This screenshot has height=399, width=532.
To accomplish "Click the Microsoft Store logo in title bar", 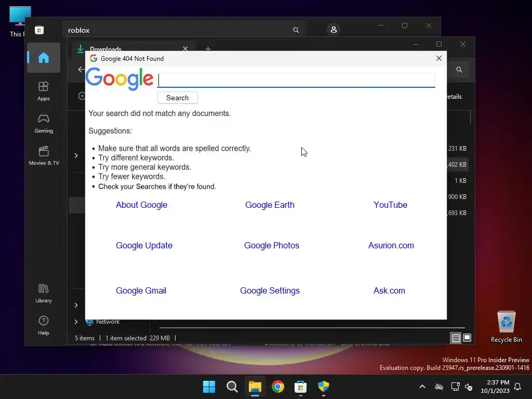I will 39,30.
